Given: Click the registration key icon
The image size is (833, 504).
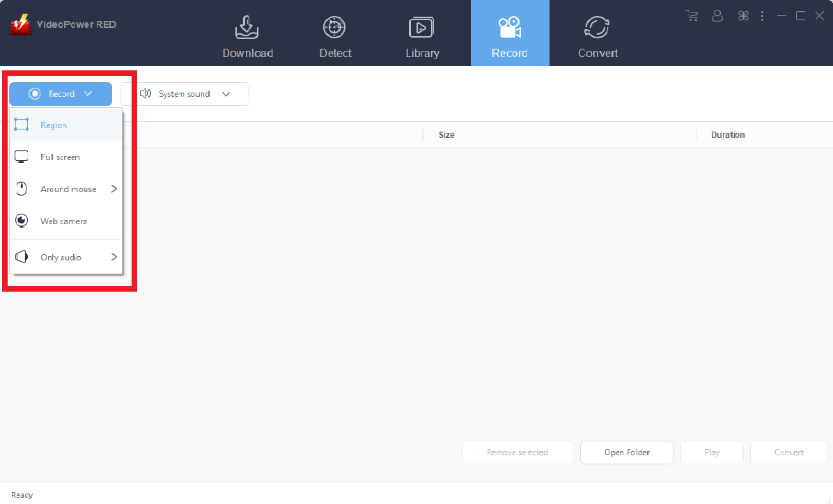Looking at the screenshot, I should point(742,15).
